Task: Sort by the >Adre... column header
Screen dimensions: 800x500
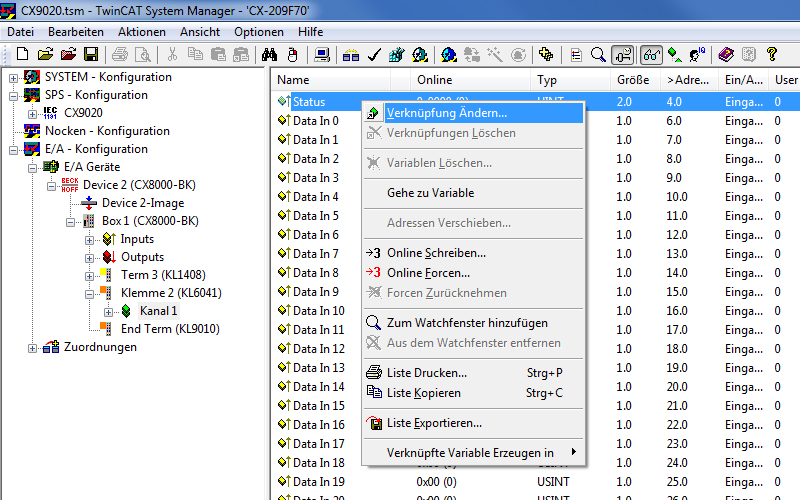Action: 689,80
